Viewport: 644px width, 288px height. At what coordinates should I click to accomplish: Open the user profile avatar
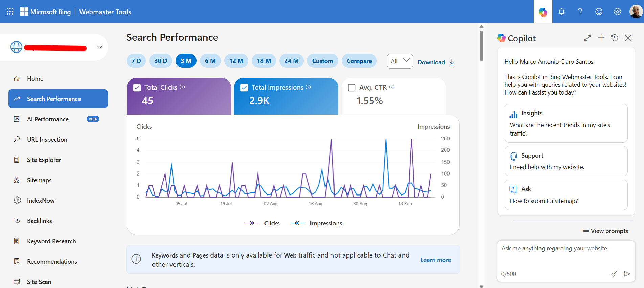(x=636, y=12)
